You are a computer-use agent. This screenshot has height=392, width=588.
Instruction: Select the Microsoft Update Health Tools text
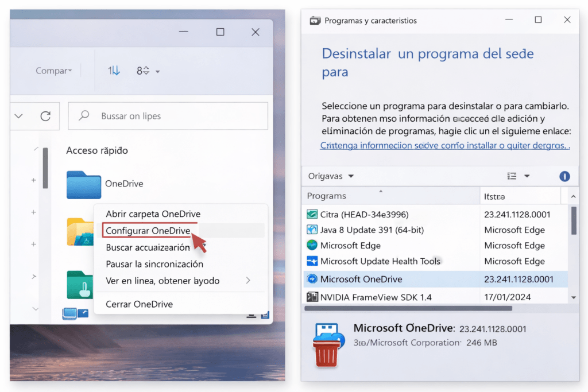[380, 261]
